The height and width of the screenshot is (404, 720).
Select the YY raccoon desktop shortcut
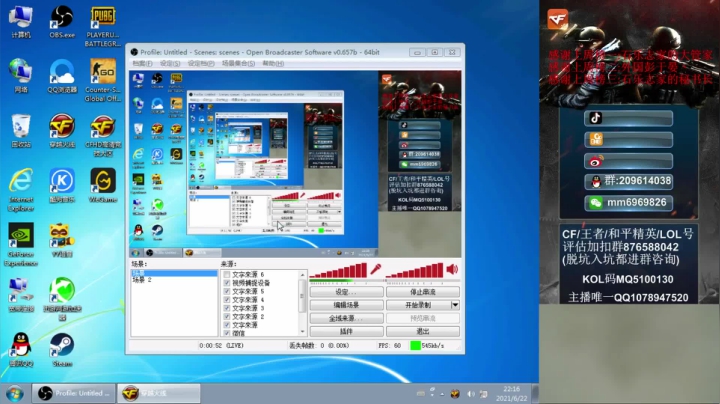click(x=62, y=240)
